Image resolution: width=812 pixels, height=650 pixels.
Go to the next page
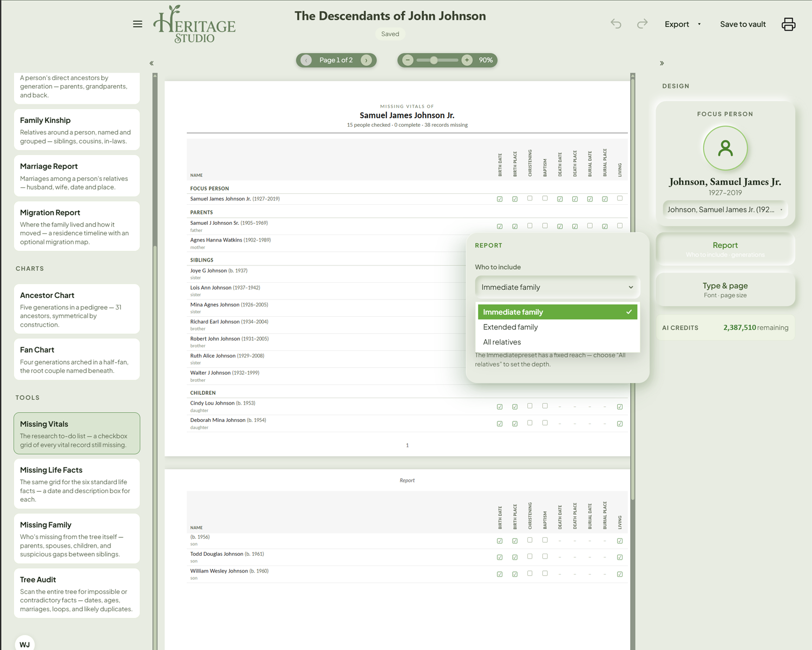tap(366, 60)
